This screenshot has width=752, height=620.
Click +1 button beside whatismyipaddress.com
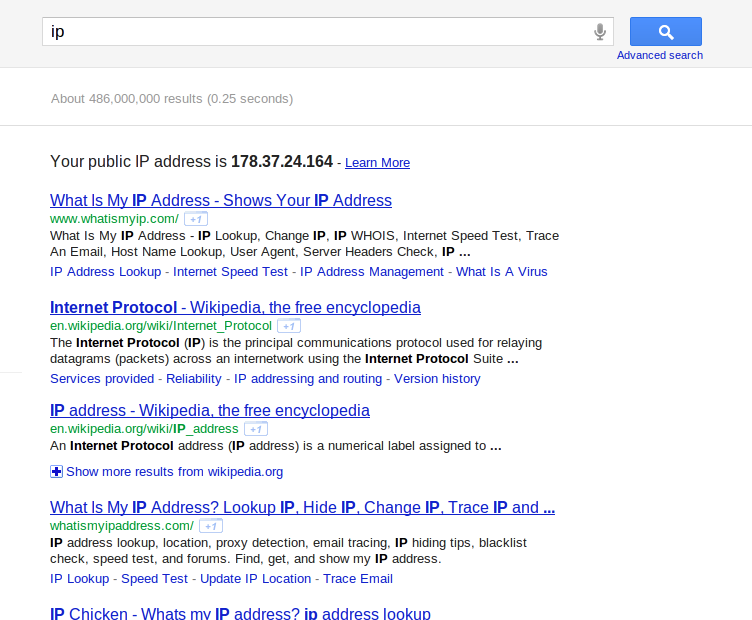pyautogui.click(x=211, y=526)
